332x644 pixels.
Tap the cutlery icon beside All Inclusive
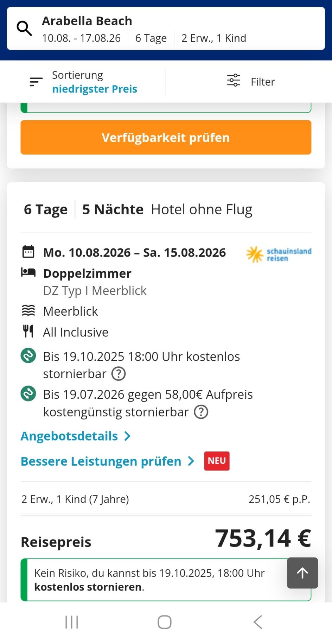(28, 332)
